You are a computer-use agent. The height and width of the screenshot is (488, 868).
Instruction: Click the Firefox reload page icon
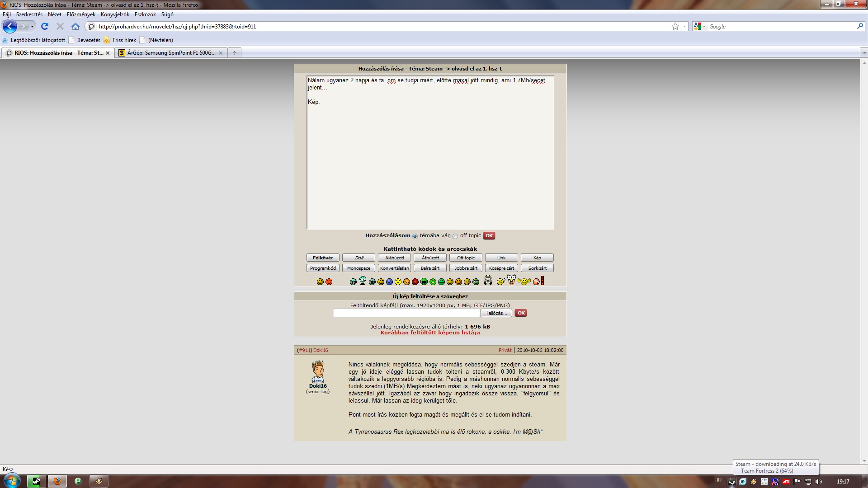(x=45, y=27)
